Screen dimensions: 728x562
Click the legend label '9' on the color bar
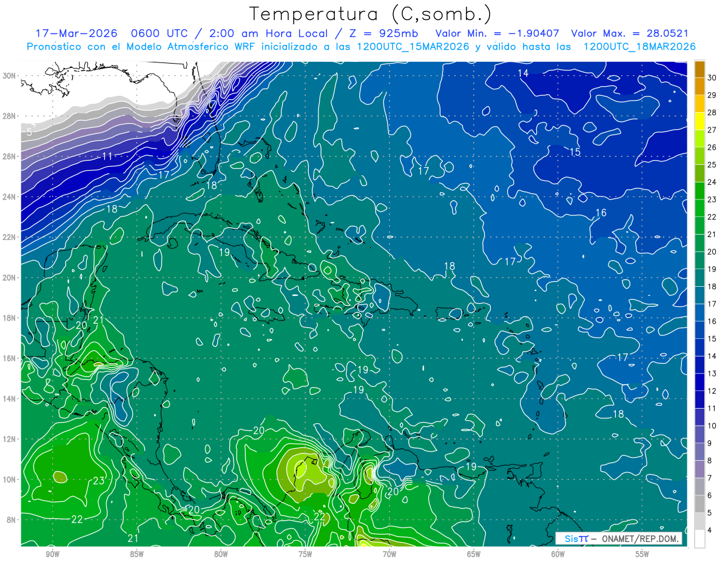[x=710, y=443]
